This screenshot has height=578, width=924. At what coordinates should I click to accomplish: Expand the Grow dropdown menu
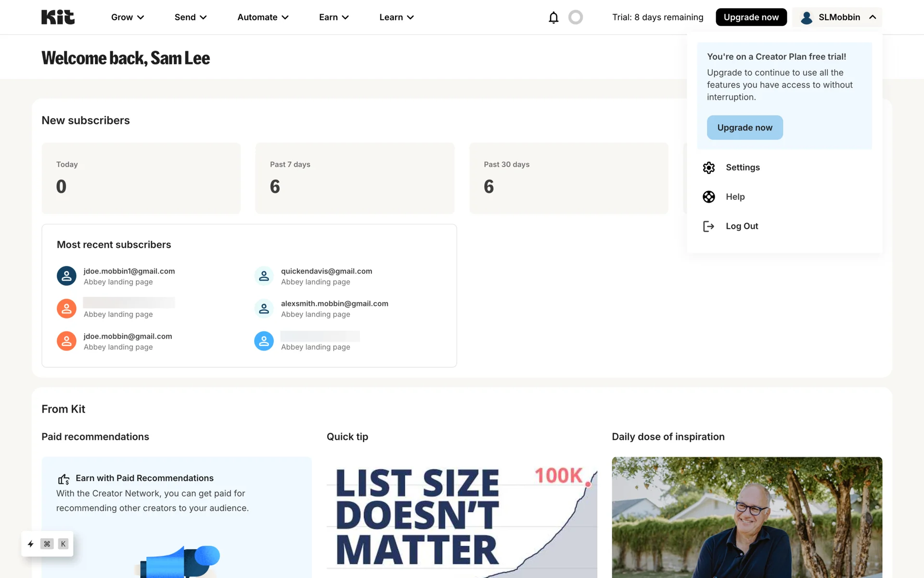[128, 17]
